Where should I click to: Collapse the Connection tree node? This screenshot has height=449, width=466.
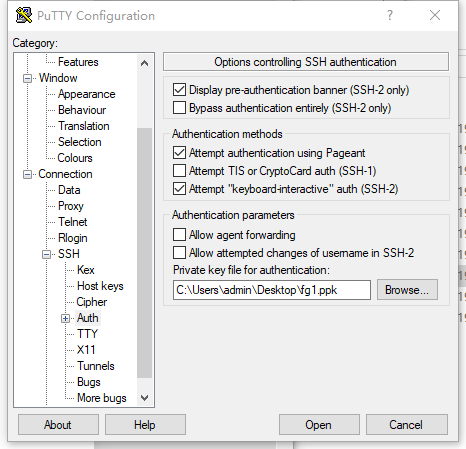[27, 174]
